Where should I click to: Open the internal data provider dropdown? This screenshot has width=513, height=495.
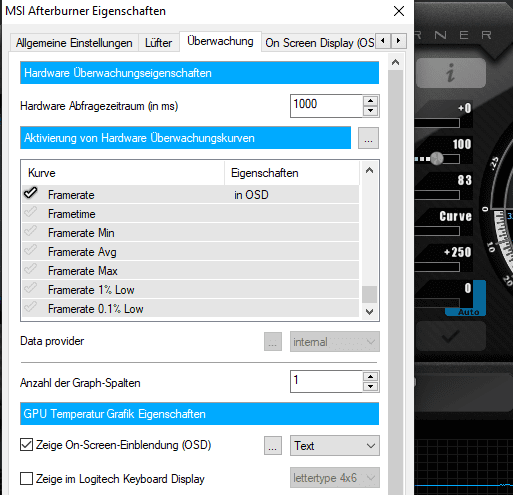(x=335, y=342)
